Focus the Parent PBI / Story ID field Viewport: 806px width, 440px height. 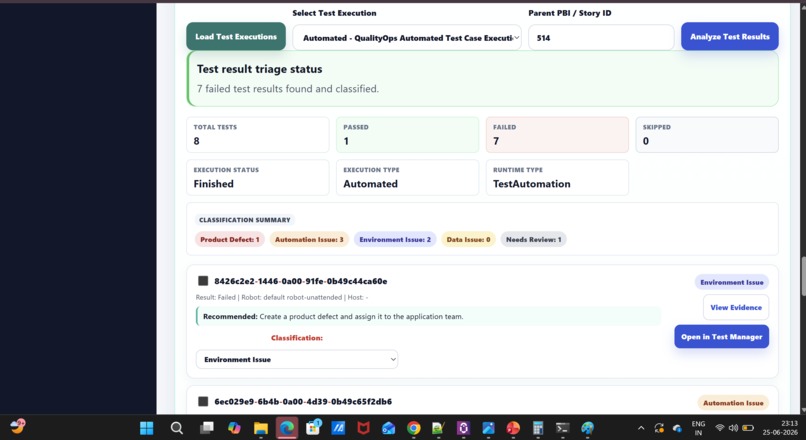(x=601, y=38)
